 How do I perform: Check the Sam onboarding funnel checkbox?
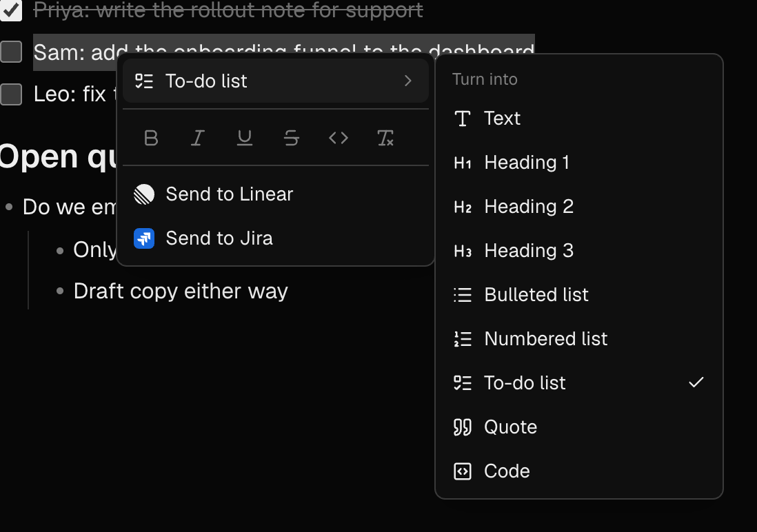(x=11, y=52)
